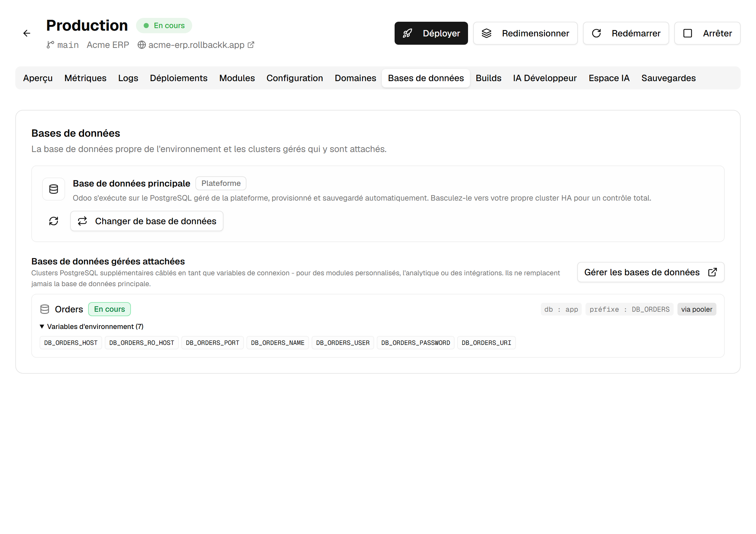This screenshot has height=534, width=756.
Task: Go back using the left arrow icon
Action: [27, 33]
